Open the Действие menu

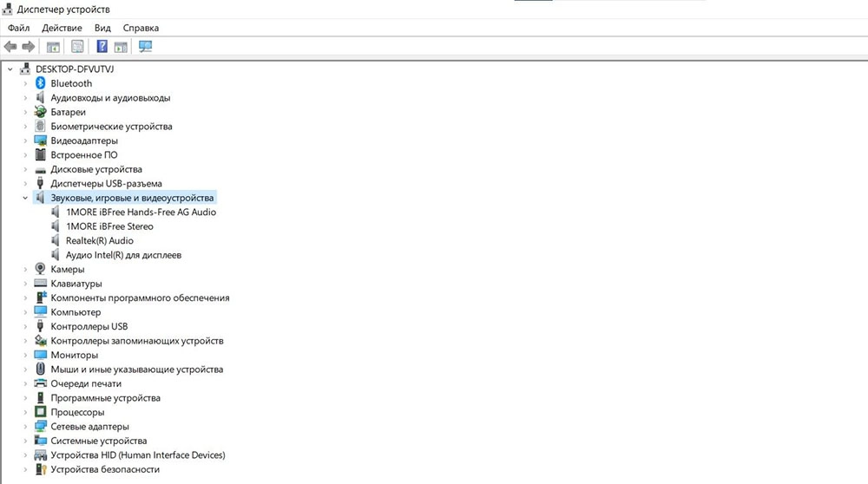(x=62, y=28)
